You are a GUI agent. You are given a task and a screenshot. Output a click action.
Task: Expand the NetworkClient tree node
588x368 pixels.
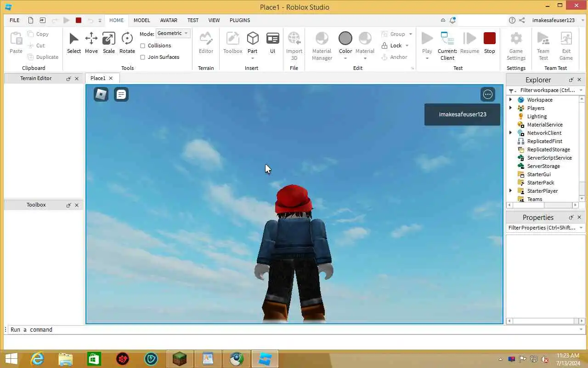[510, 133]
